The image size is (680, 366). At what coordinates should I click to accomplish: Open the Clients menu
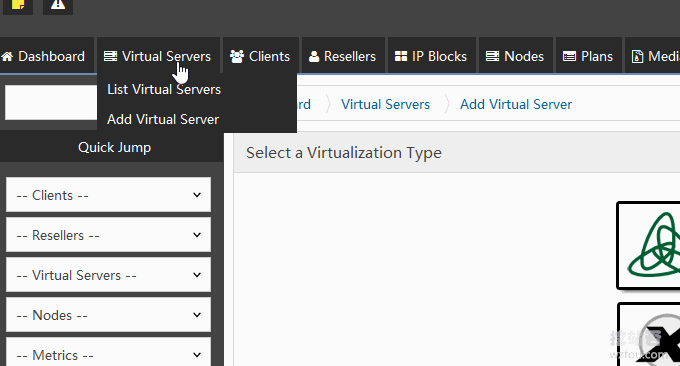(260, 56)
